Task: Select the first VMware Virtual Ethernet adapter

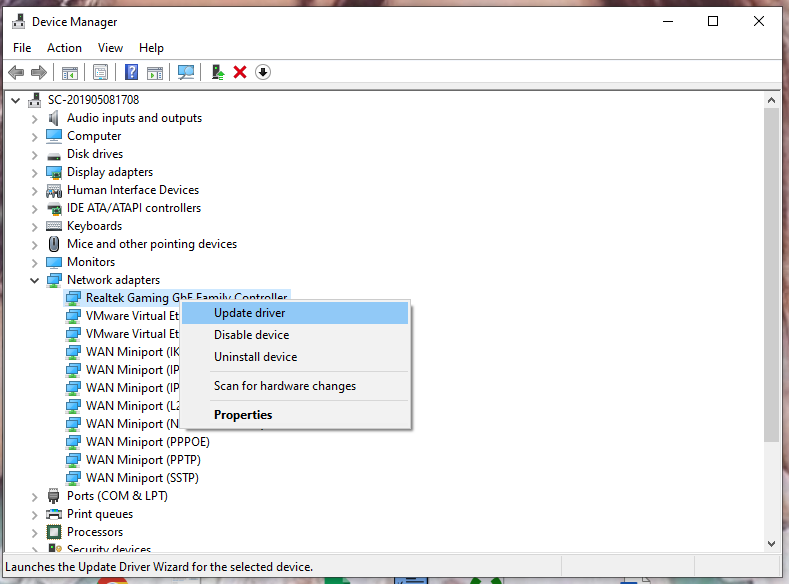Action: (132, 316)
